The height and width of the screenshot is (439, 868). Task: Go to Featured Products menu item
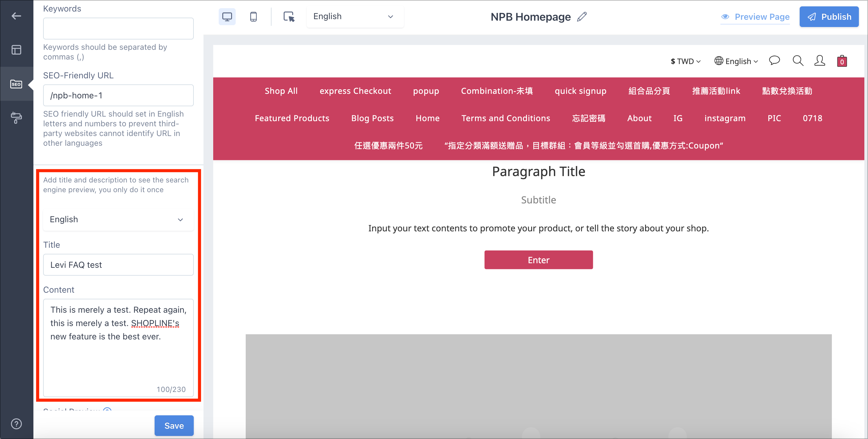point(292,118)
